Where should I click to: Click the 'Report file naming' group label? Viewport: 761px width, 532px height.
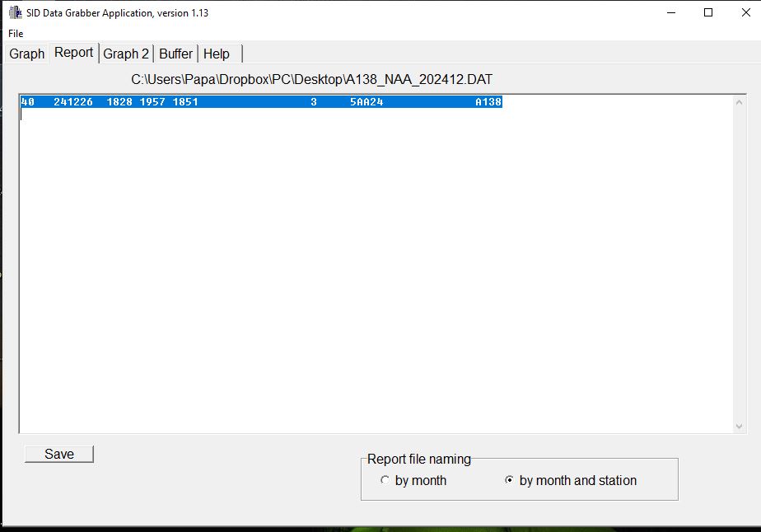pos(419,459)
